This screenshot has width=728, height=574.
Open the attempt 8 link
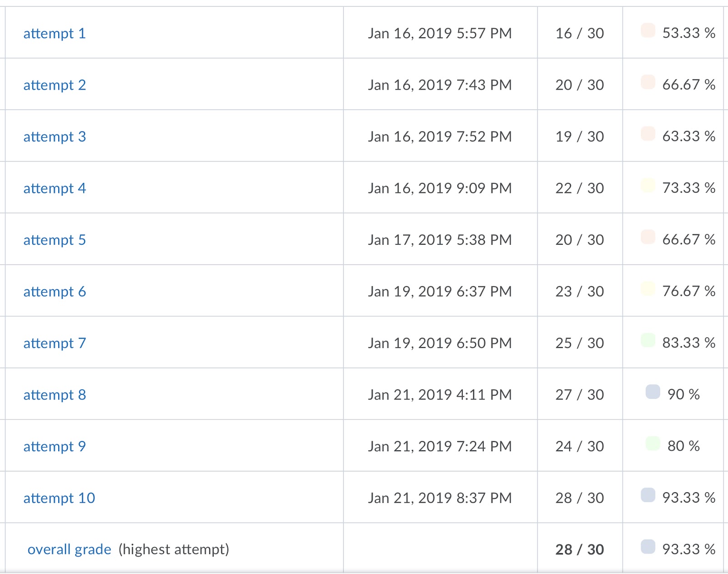coord(55,395)
